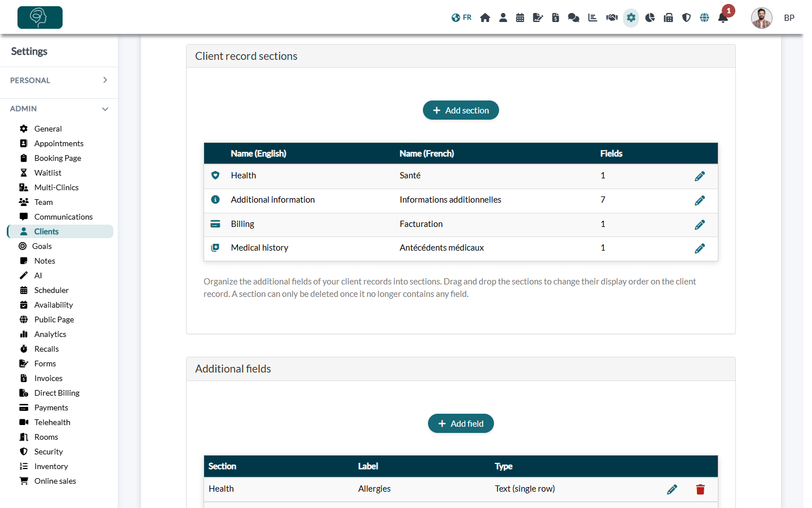
Task: Open the invoice dollar icon in top bar
Action: coord(555,17)
